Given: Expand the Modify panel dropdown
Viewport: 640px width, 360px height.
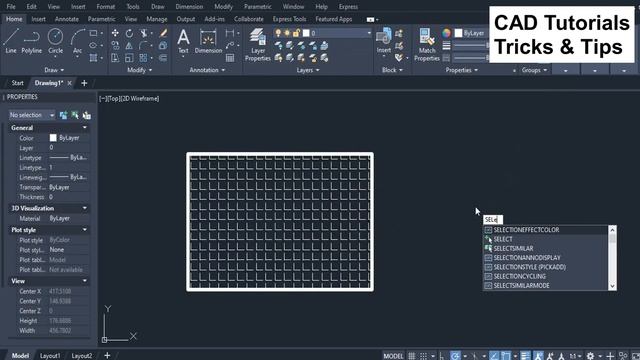Looking at the screenshot, I should click(x=140, y=70).
